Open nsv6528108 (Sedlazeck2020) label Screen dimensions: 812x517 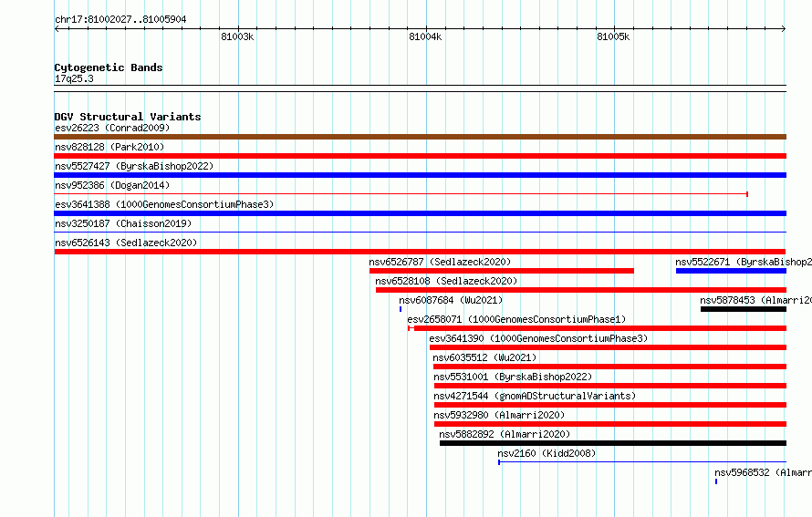(x=446, y=281)
